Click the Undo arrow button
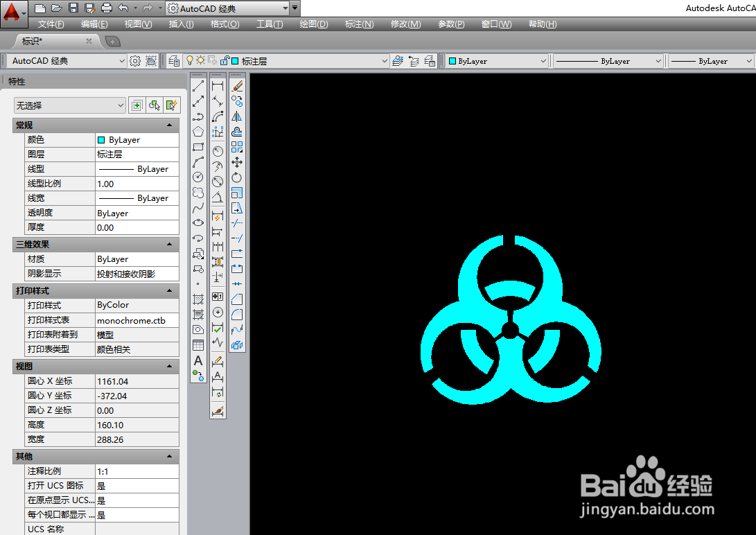The height and width of the screenshot is (535, 756). pos(123,8)
